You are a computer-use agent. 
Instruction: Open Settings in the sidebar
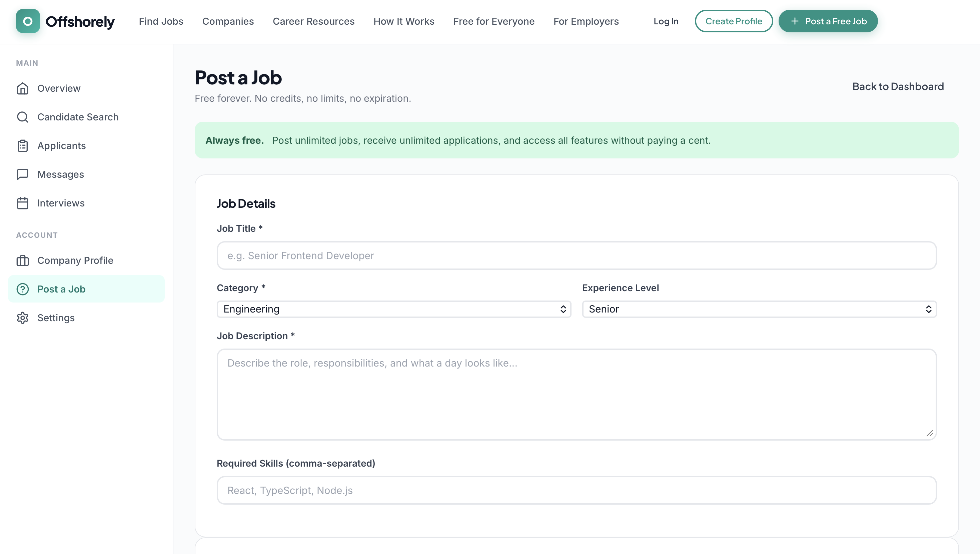pyautogui.click(x=86, y=318)
